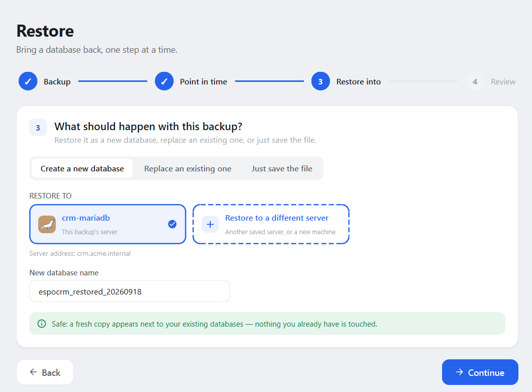Click the Back button

[45, 372]
